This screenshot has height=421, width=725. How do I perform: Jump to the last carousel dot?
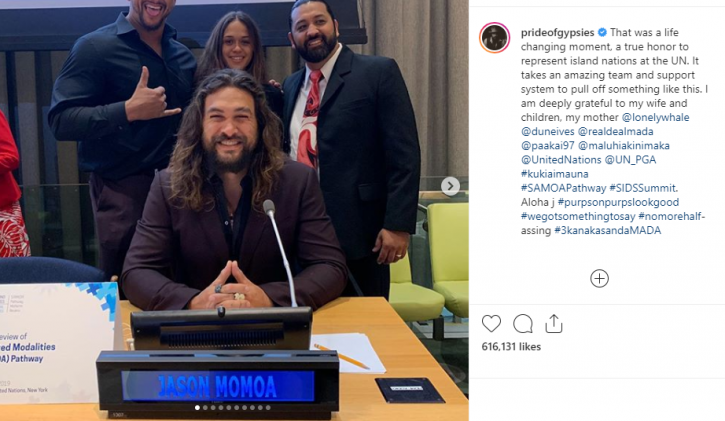point(268,408)
